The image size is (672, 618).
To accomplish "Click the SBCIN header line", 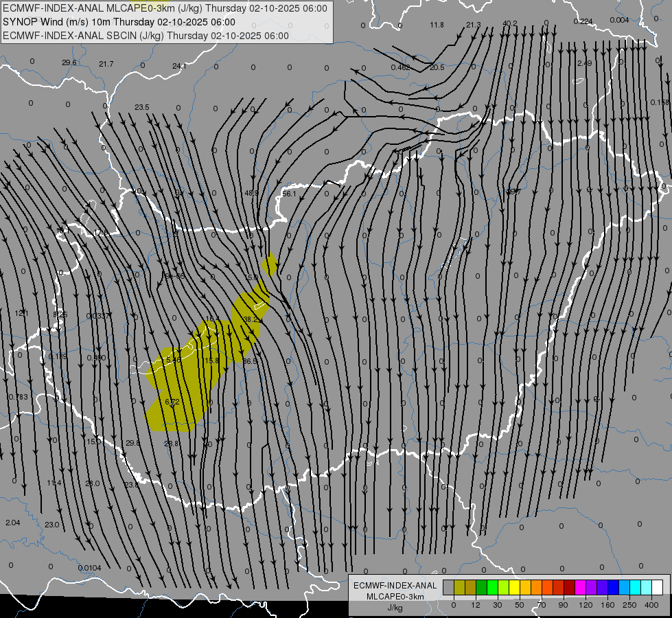I will 146,36.
